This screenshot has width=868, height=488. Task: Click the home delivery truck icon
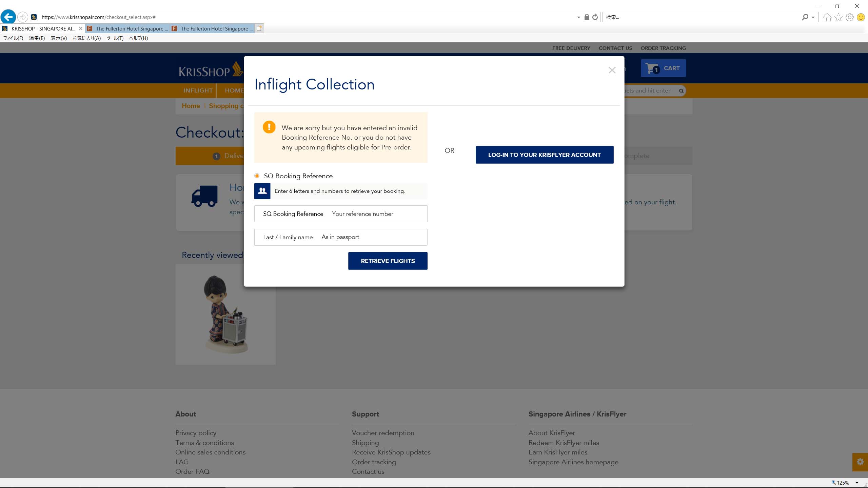[204, 196]
